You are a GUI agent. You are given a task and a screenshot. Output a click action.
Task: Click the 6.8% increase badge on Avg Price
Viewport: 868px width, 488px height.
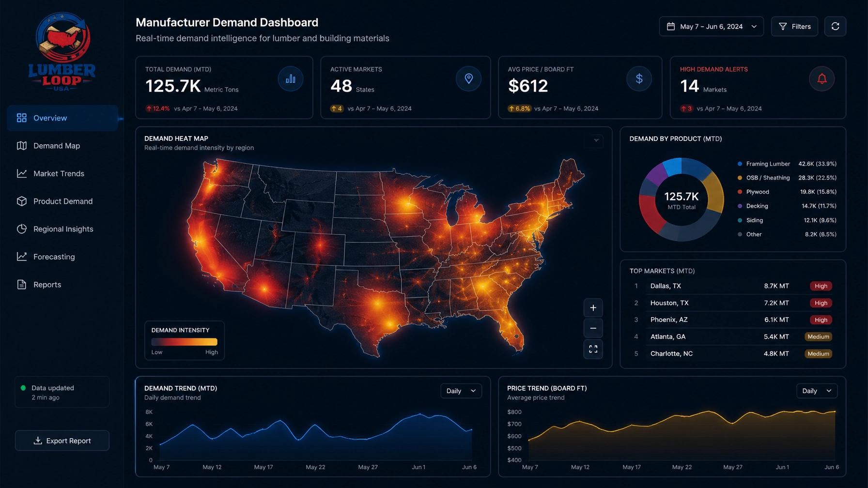pos(519,108)
